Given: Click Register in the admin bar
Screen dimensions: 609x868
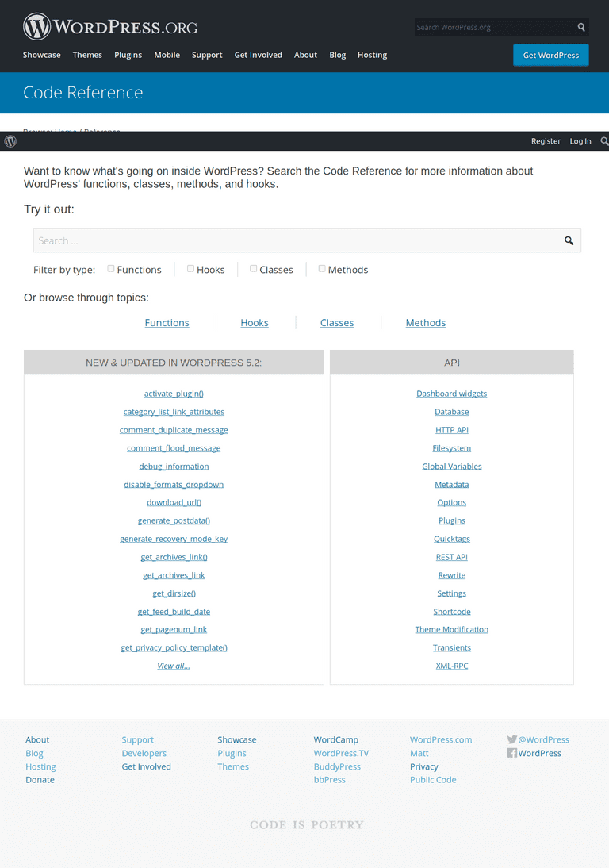Looking at the screenshot, I should pos(546,141).
